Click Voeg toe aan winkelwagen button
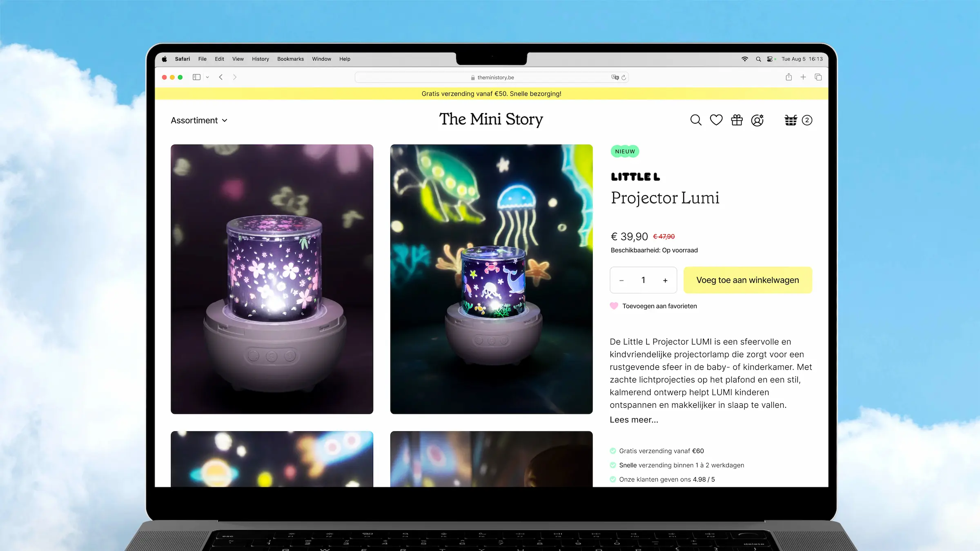Screen dimensions: 980x551 tap(748, 280)
